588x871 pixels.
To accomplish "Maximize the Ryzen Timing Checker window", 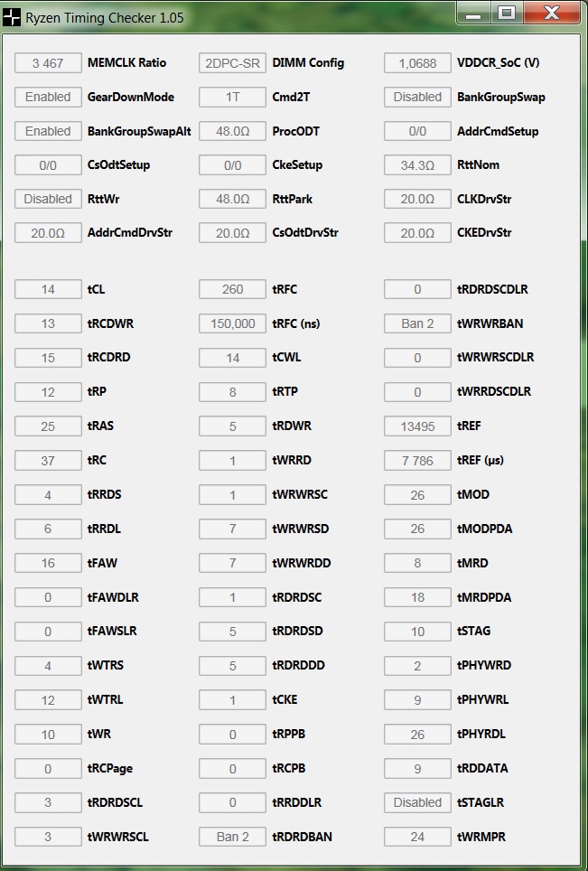I will coord(507,14).
